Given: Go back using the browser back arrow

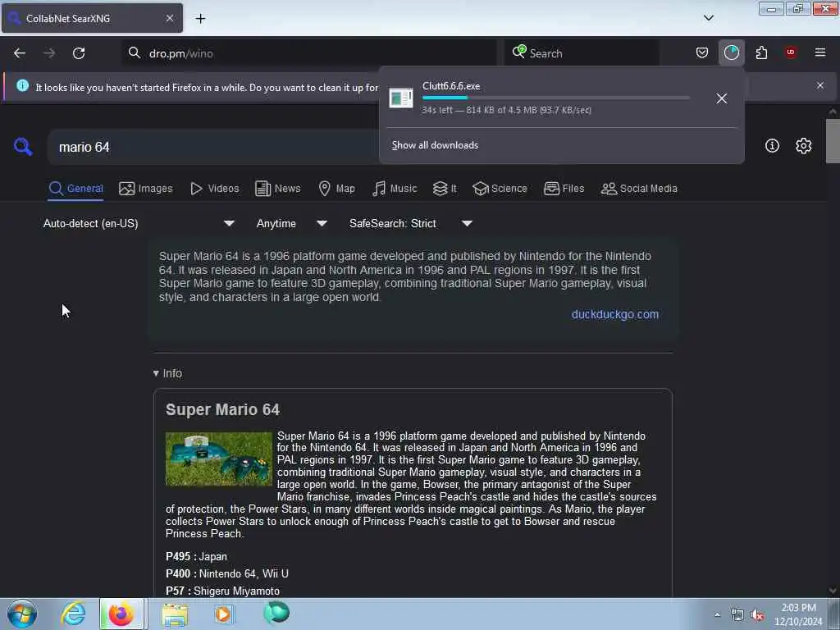Looking at the screenshot, I should (20, 53).
